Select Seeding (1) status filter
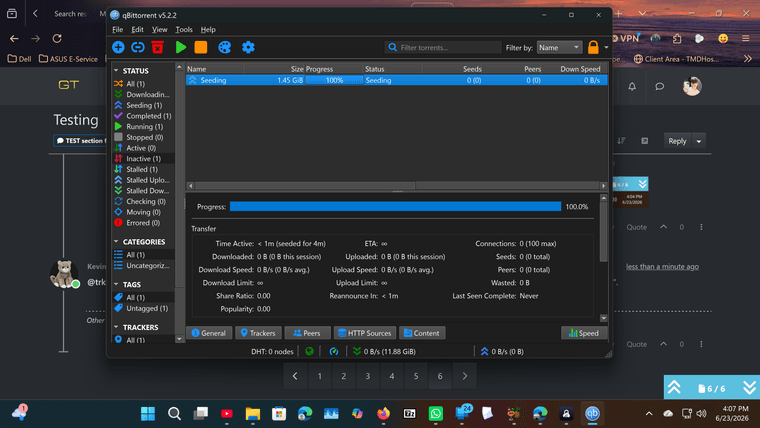The width and height of the screenshot is (760, 428). 143,105
